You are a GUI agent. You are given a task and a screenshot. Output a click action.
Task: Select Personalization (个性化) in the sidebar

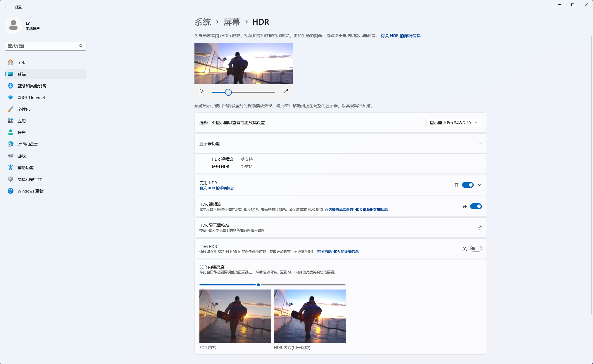(x=23, y=109)
